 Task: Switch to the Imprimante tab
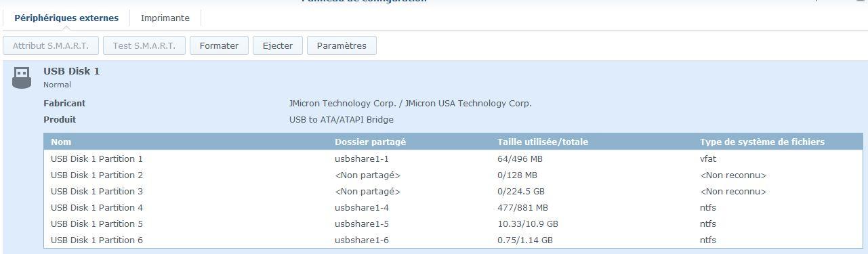165,18
